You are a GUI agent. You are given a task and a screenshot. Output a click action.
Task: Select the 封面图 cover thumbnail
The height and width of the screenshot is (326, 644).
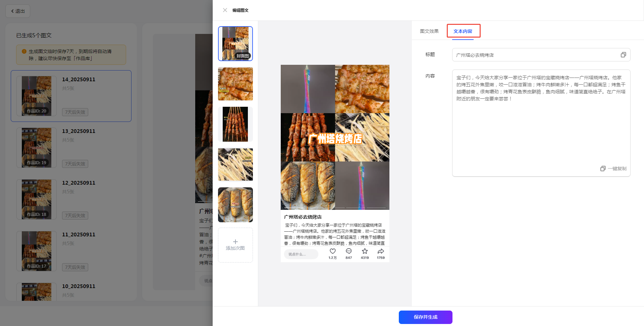click(235, 44)
